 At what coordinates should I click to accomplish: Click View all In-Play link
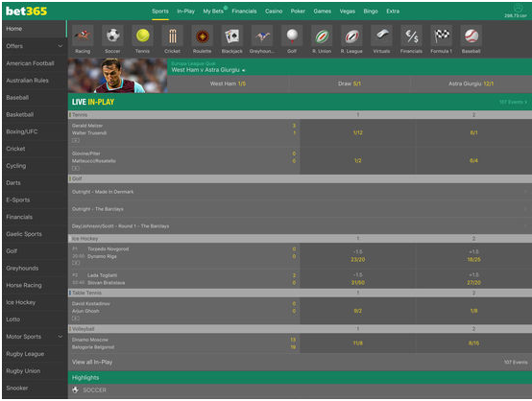click(x=92, y=362)
